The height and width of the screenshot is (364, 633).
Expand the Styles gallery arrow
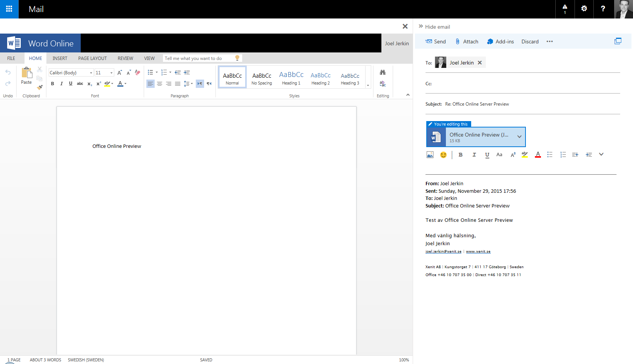click(368, 85)
